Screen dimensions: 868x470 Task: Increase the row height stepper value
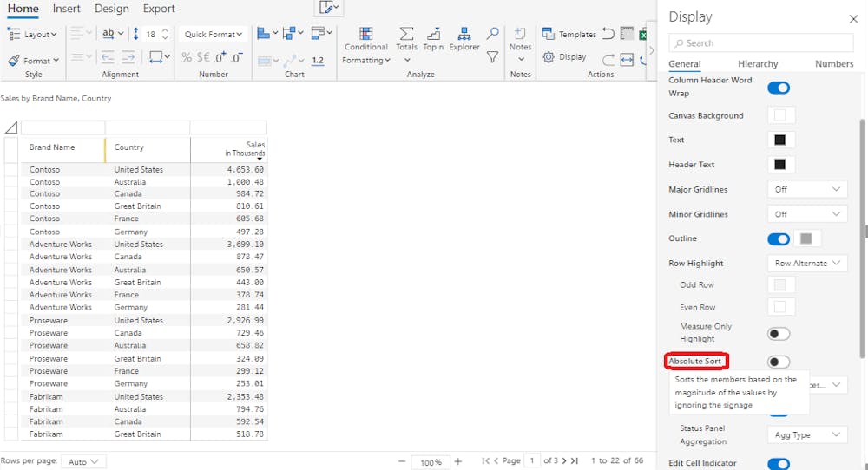[165, 30]
